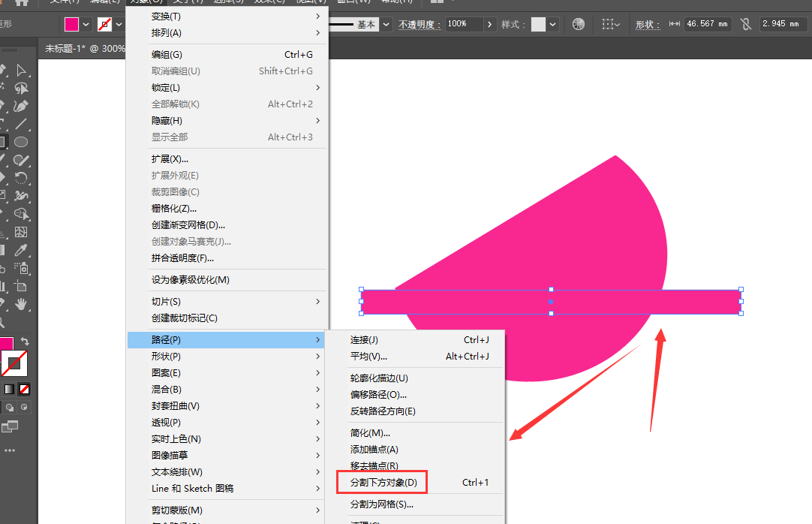Click the stroke width 2.945 mm field
This screenshot has width=812, height=524.
781,23
